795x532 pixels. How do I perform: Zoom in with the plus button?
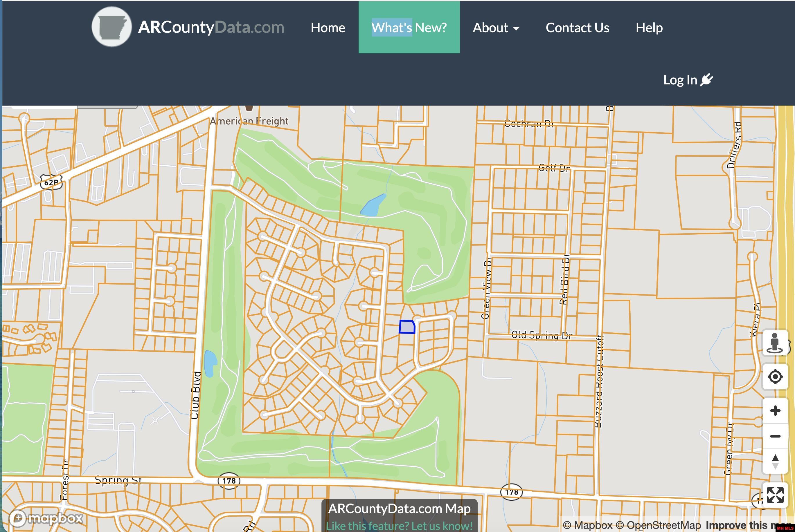(775, 411)
